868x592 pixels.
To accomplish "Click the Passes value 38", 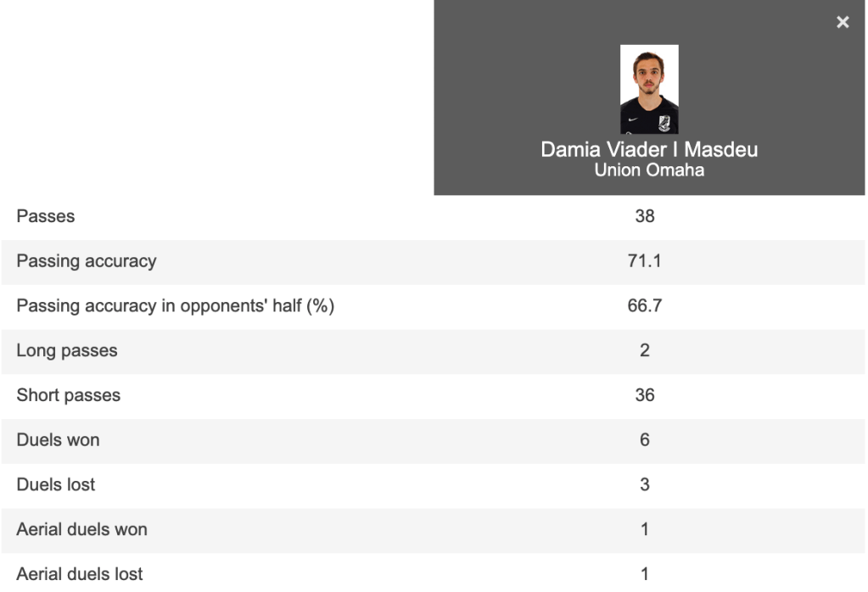I will [x=645, y=216].
